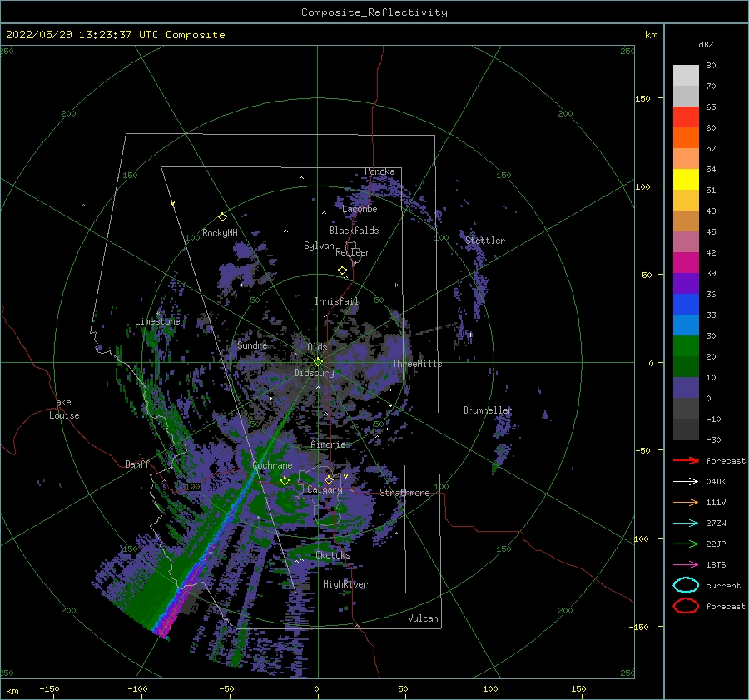Select the Drumheller label
This screenshot has width=749, height=700.
pos(488,410)
